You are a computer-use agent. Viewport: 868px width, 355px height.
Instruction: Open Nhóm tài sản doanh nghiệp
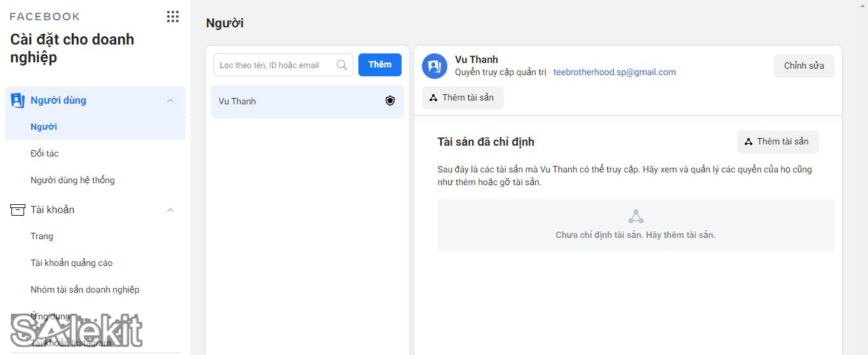(x=85, y=289)
